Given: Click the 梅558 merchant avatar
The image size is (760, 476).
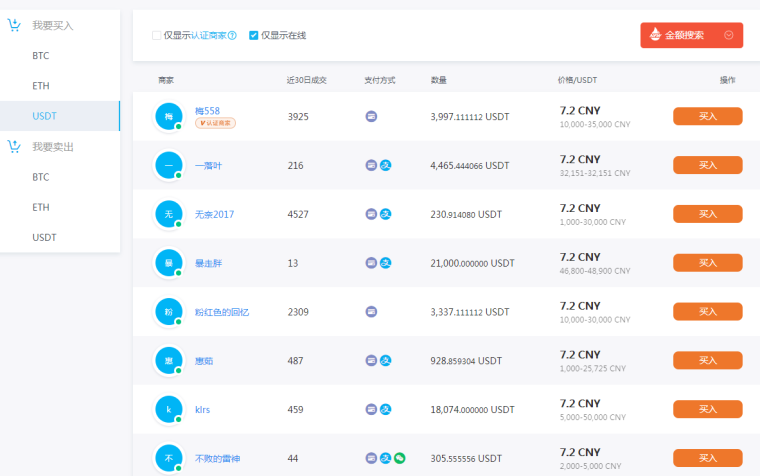Looking at the screenshot, I should [167, 117].
